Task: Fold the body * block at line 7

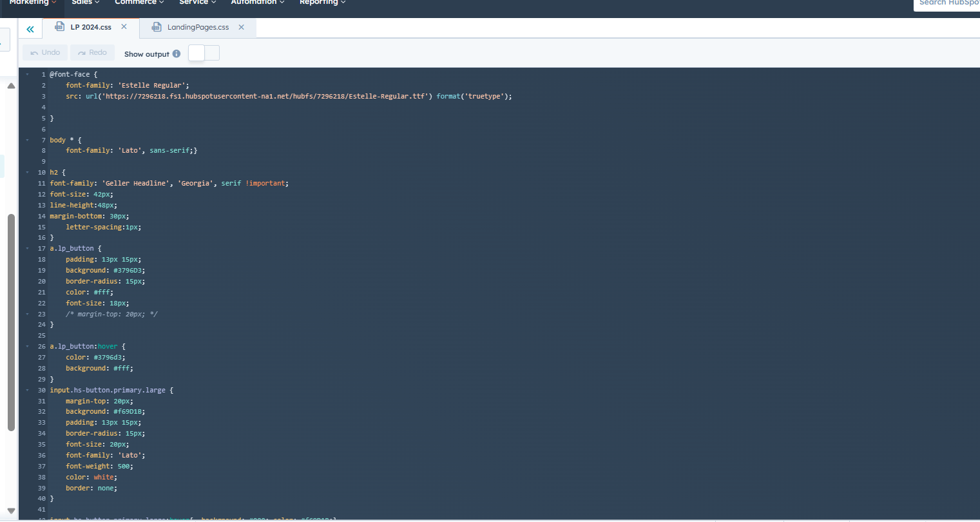Action: click(x=27, y=140)
